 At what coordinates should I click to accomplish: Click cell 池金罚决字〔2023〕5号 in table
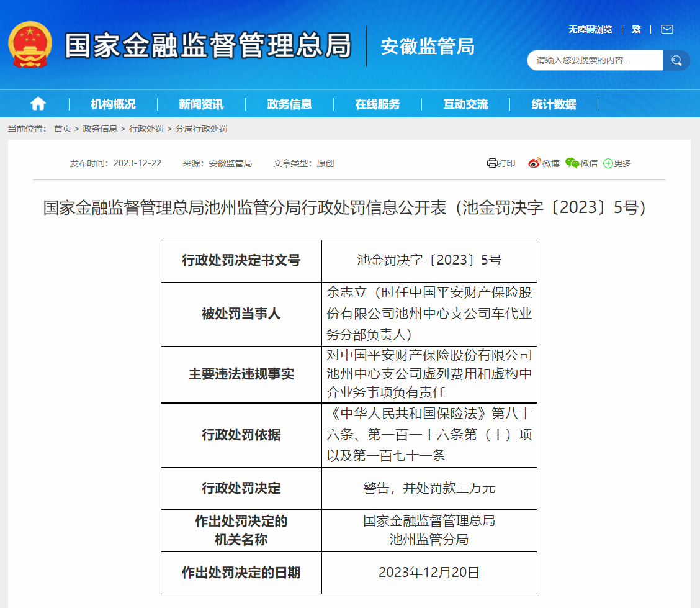429,260
